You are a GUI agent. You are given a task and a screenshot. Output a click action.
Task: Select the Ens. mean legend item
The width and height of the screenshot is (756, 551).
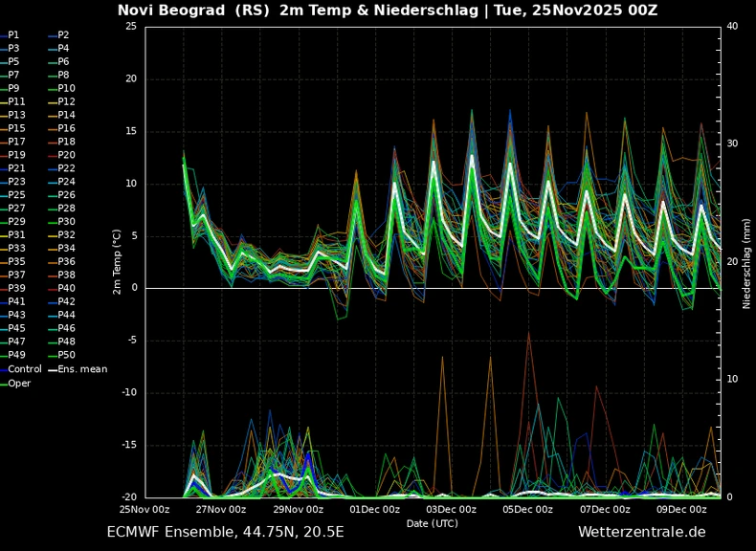pyautogui.click(x=78, y=369)
